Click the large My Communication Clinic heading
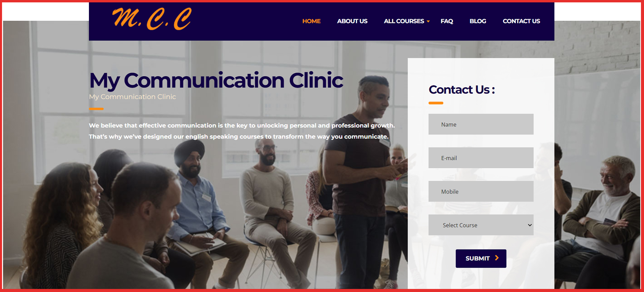 tap(216, 80)
